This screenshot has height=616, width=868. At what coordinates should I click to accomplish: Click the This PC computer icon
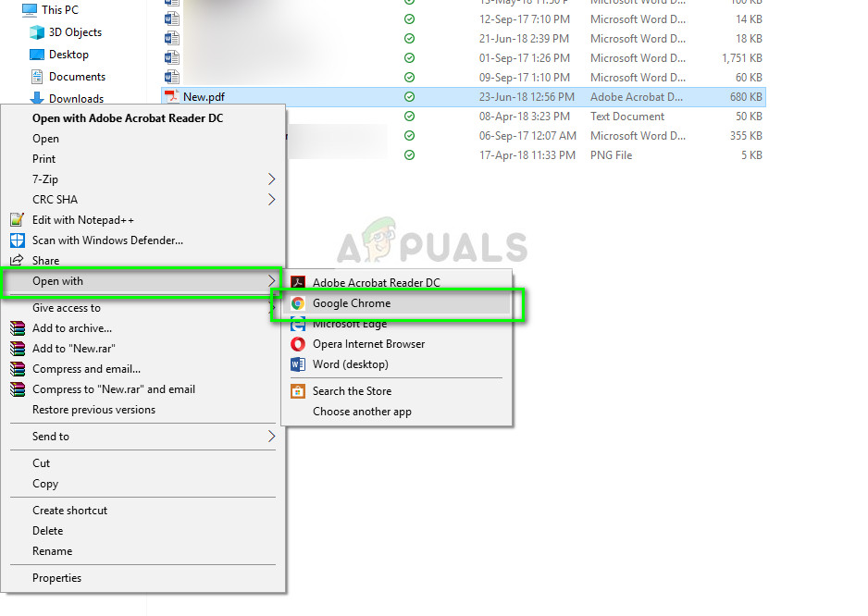point(30,10)
